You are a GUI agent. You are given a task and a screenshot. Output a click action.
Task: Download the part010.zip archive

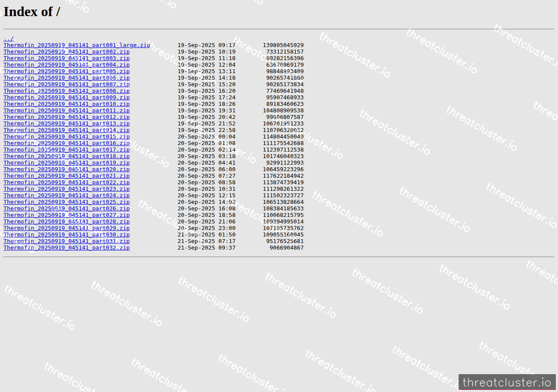click(67, 104)
